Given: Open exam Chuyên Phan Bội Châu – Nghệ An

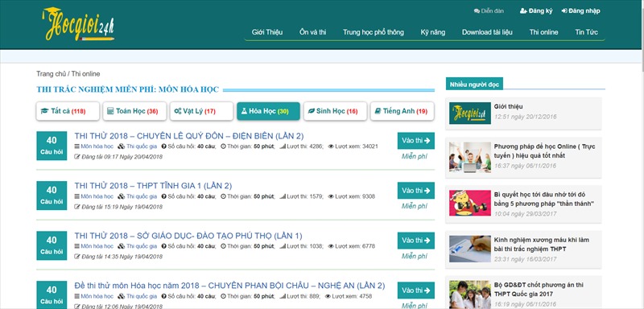Looking at the screenshot, I should click(x=229, y=286).
